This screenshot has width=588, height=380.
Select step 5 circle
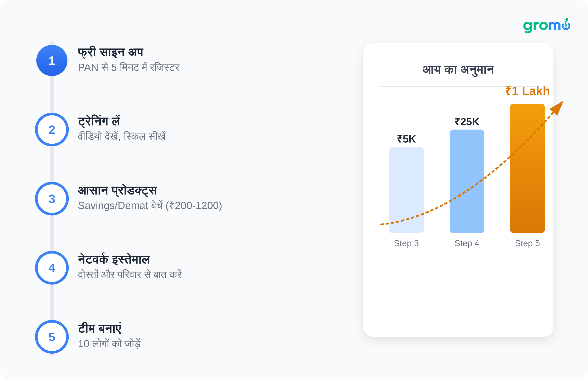tap(52, 337)
